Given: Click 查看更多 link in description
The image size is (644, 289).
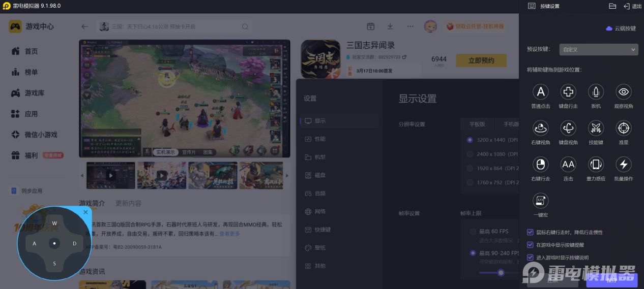Looking at the screenshot, I should click(x=229, y=234).
